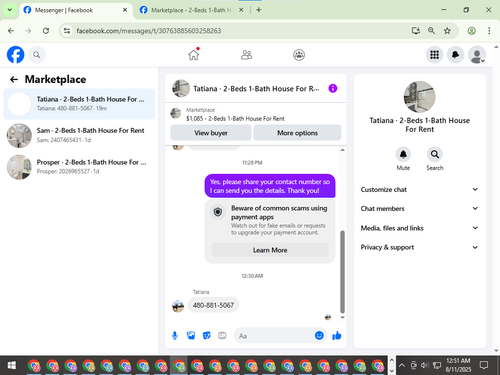The image size is (500, 375).
Task: Open the Sam conversation in the list
Action: pos(79,135)
